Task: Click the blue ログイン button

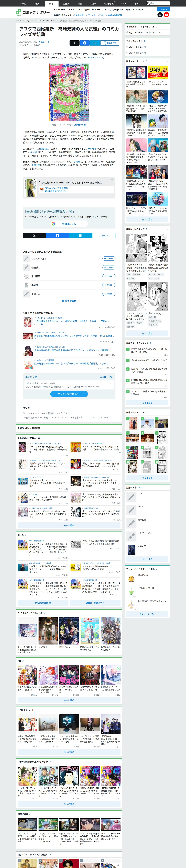Action: coord(163,9)
